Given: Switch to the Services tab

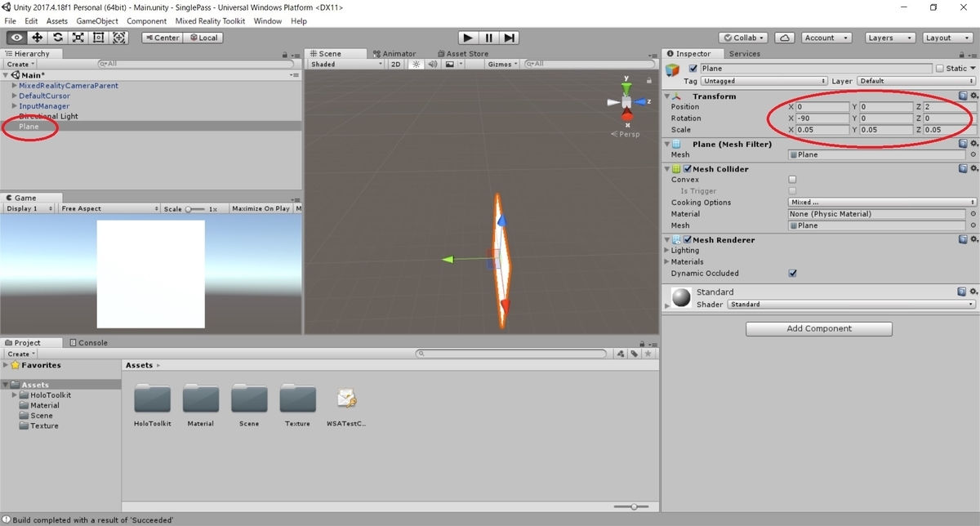Looking at the screenshot, I should (x=744, y=54).
